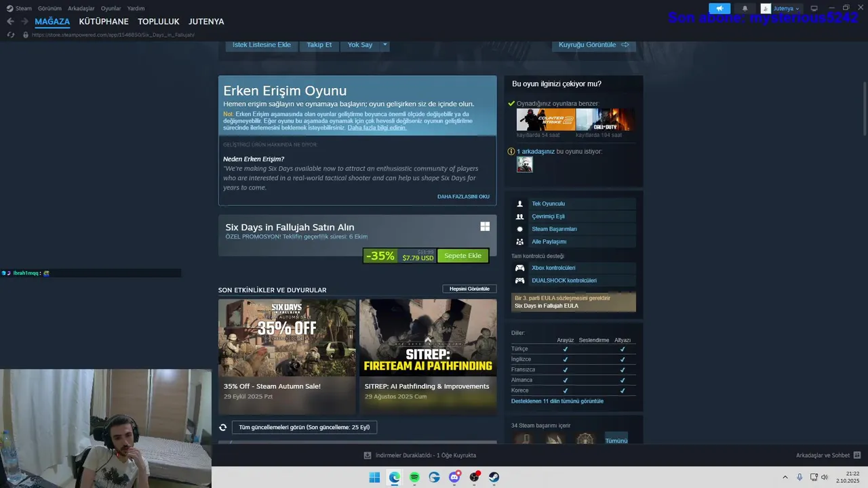
Task: Click the Tek Oyunculu link
Action: click(548, 203)
